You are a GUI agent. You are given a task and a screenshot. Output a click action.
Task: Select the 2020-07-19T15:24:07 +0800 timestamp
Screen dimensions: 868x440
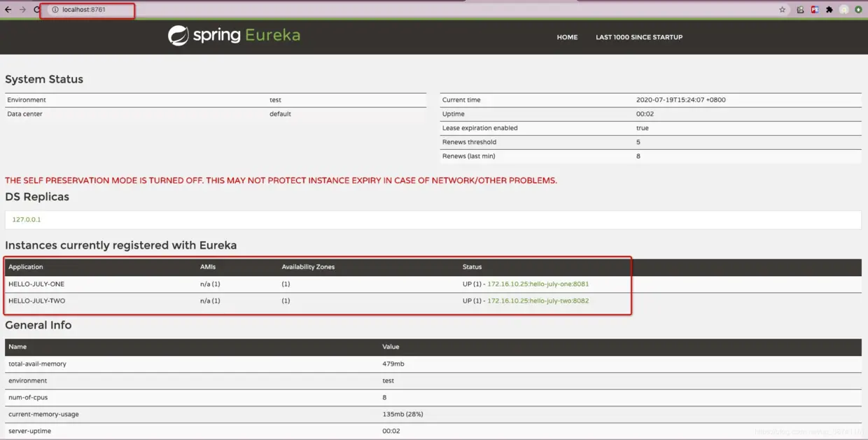pyautogui.click(x=680, y=99)
